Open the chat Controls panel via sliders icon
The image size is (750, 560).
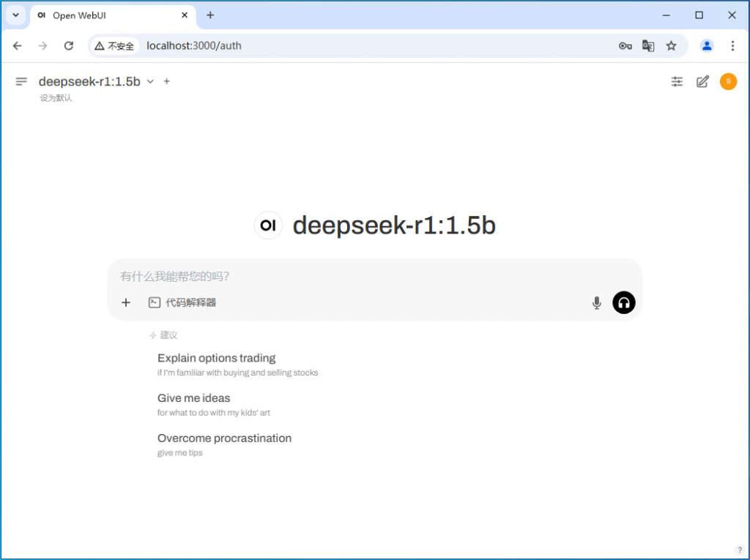point(677,81)
